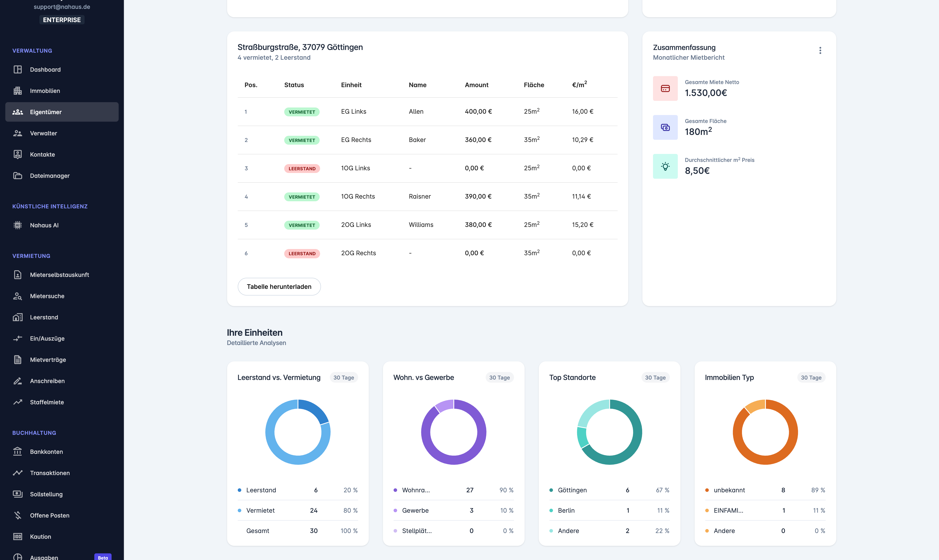This screenshot has width=939, height=560.
Task: Click the blue Vermietet color dot
Action: tap(239, 510)
